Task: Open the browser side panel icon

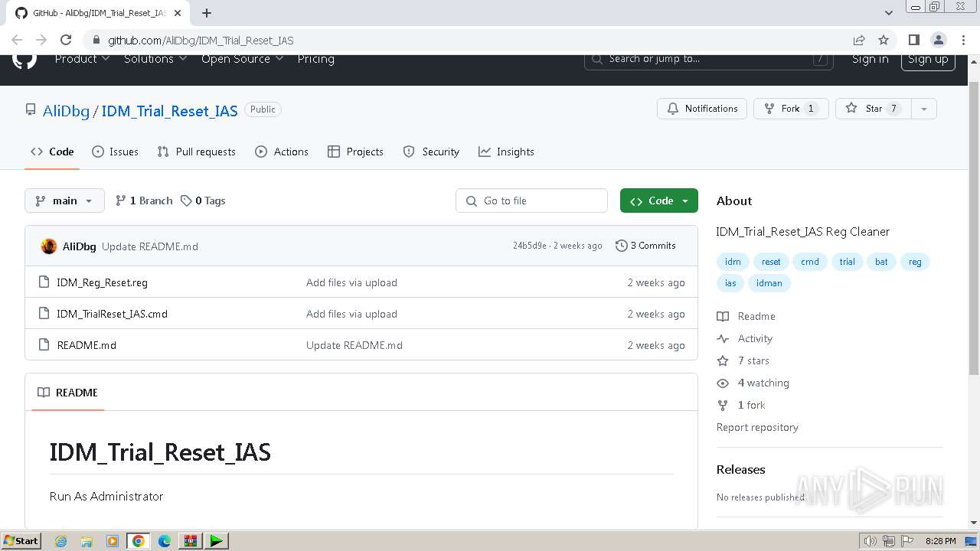Action: point(913,40)
